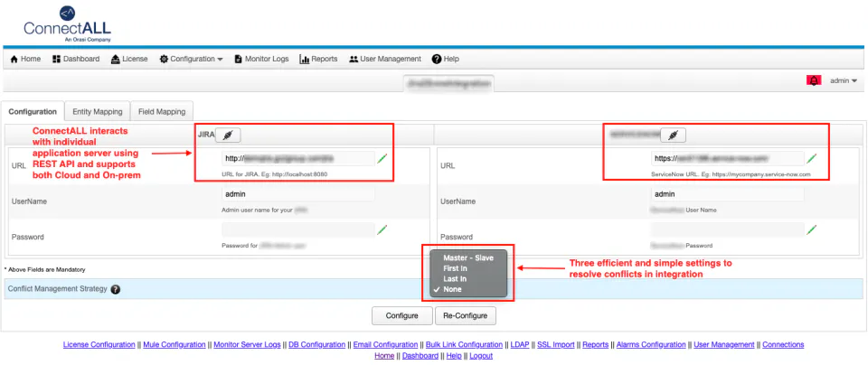Open User Management footer link

tap(724, 344)
